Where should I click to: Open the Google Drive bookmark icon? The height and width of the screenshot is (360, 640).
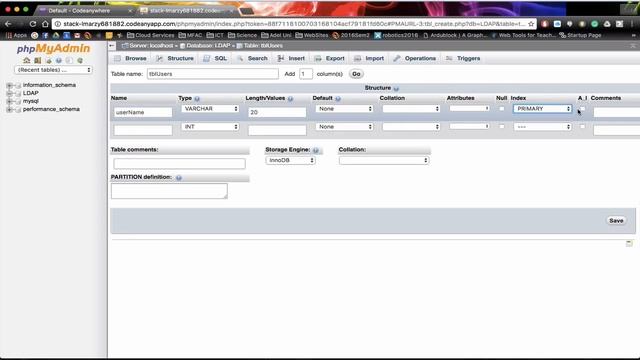pos(56,36)
